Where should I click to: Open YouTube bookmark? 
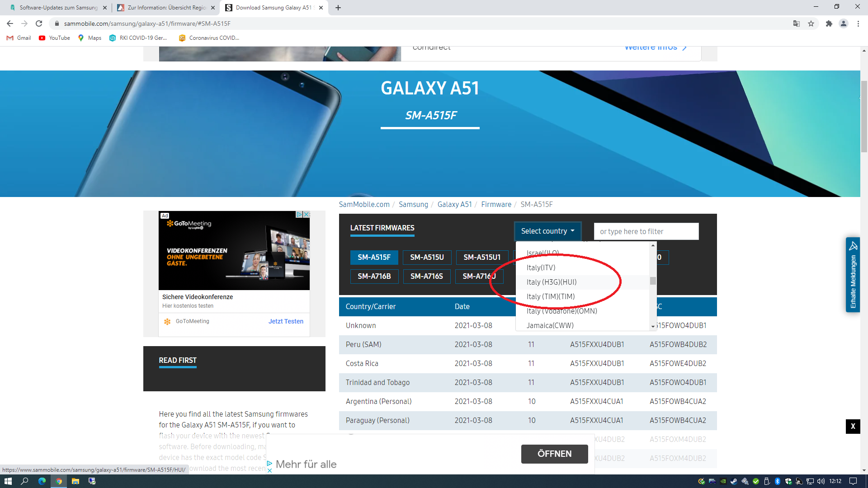point(54,38)
